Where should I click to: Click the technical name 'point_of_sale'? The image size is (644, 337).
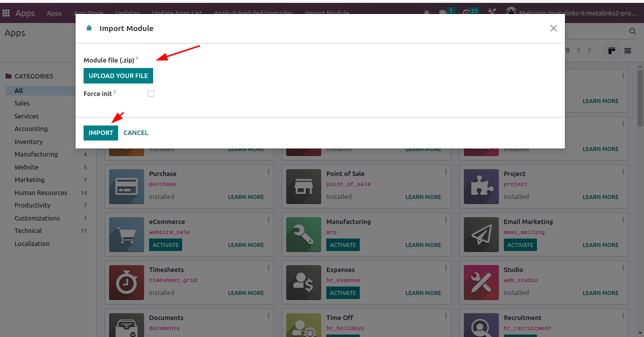pos(348,184)
